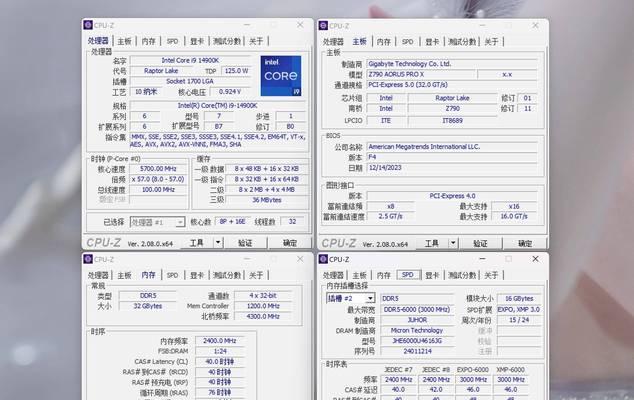Click the SPD extension value 'EXPO, XMP 3.0'
This screenshot has height=400, width=634.
coord(519,309)
